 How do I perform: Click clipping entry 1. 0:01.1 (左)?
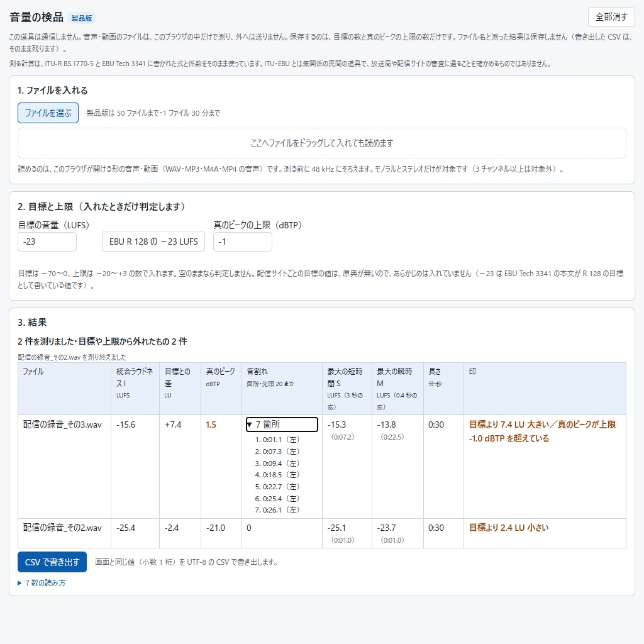(x=277, y=440)
